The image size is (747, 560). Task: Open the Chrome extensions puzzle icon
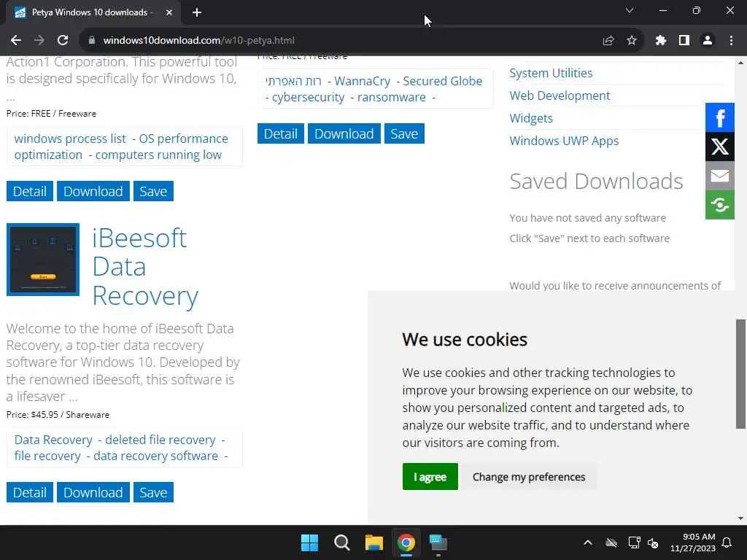(660, 41)
